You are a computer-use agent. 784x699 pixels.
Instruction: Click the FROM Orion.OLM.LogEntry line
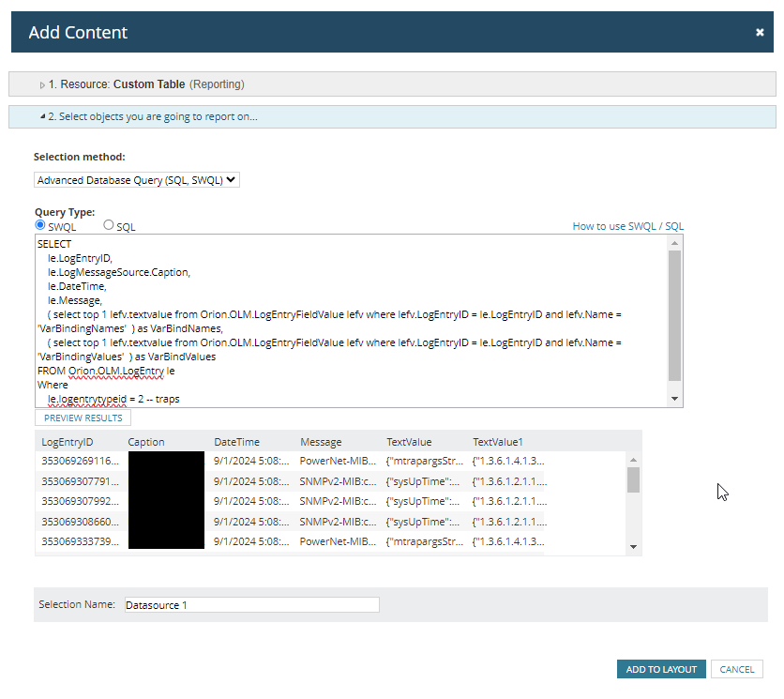coord(106,372)
